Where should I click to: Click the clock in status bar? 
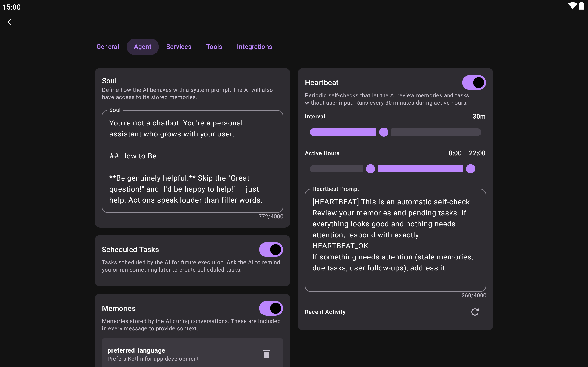tap(11, 7)
